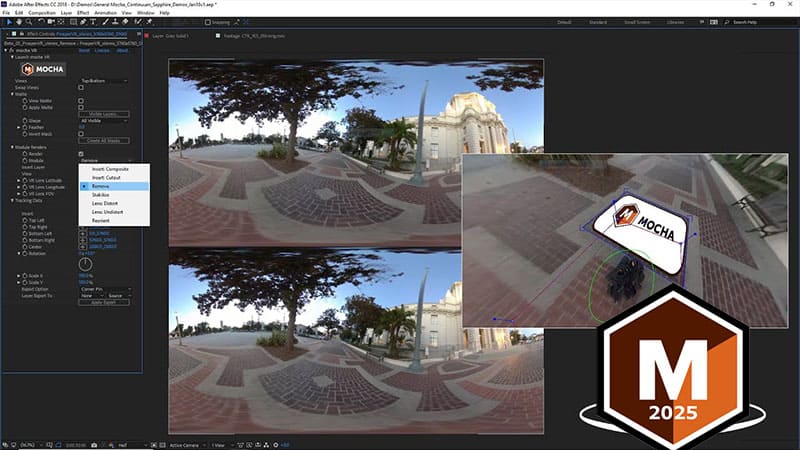Toggle the Swap Views checkbox

pos(81,87)
